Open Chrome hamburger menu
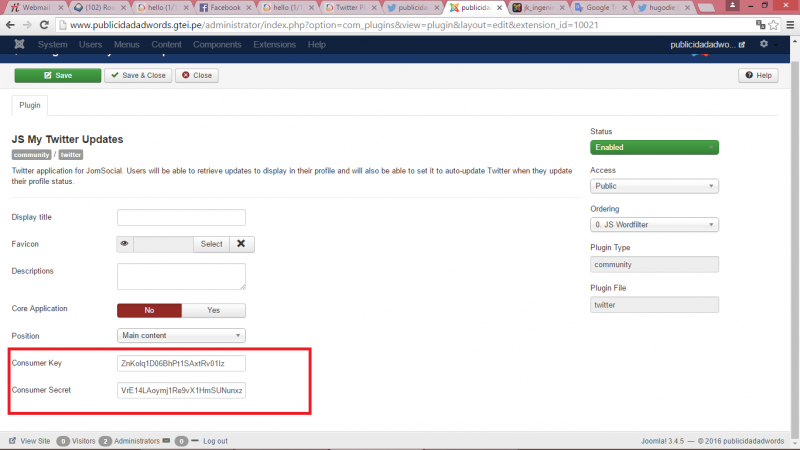This screenshot has width=800, height=450. pos(790,24)
